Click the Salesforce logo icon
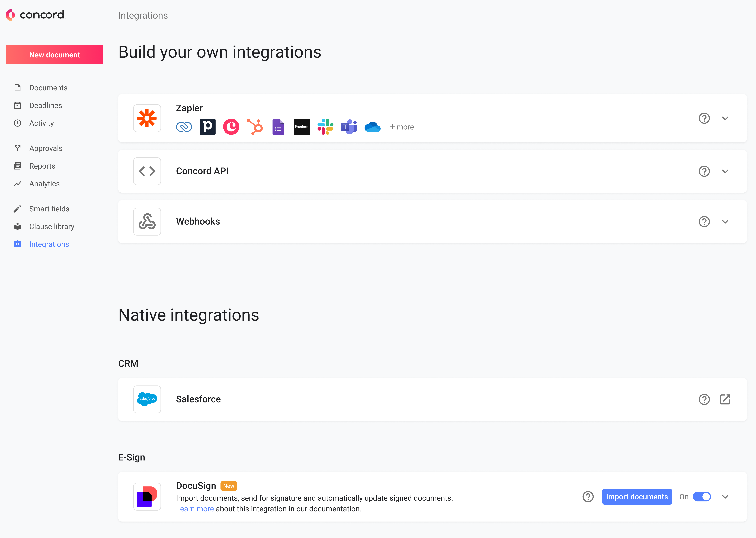 click(147, 399)
